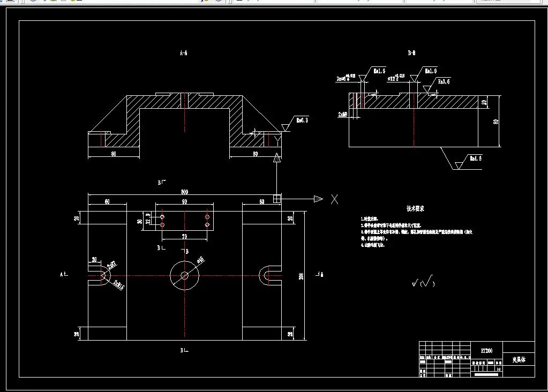Click the Y axis arrowhead of the UCS icon
The width and height of the screenshot is (548, 392).
(277, 157)
